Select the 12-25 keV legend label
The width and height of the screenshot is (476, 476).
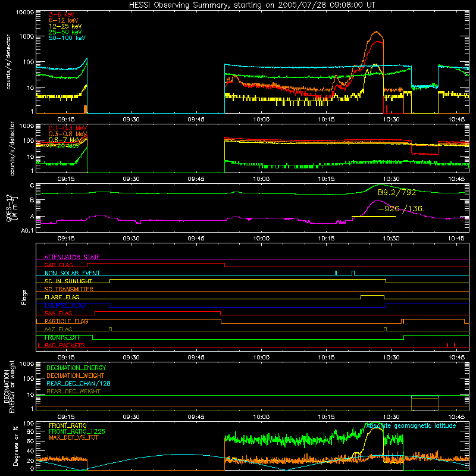[65, 26]
